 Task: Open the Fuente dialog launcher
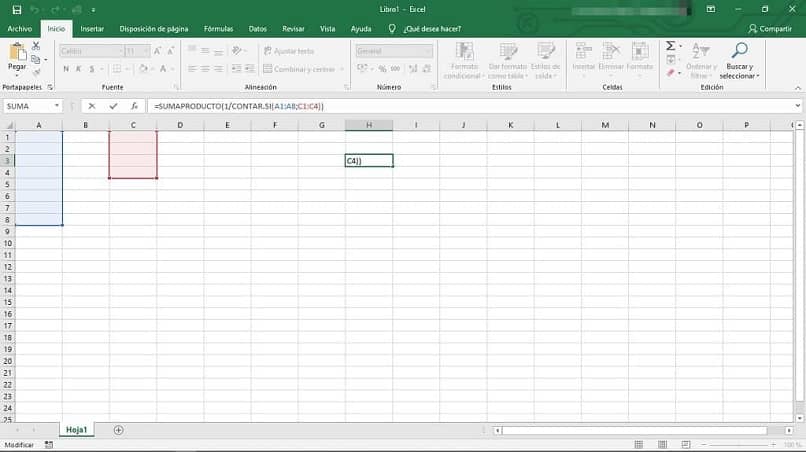pyautogui.click(x=176, y=87)
